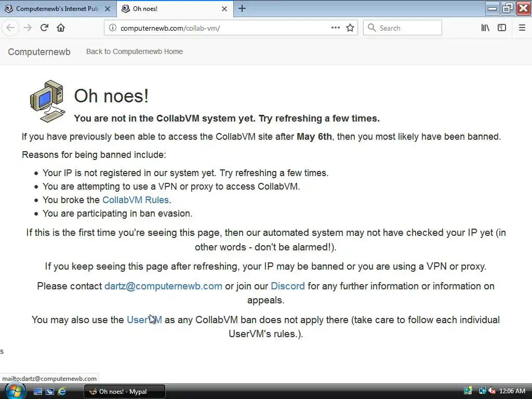This screenshot has width=532, height=399.
Task: Click the green tray icon beside network
Action: coord(468,391)
